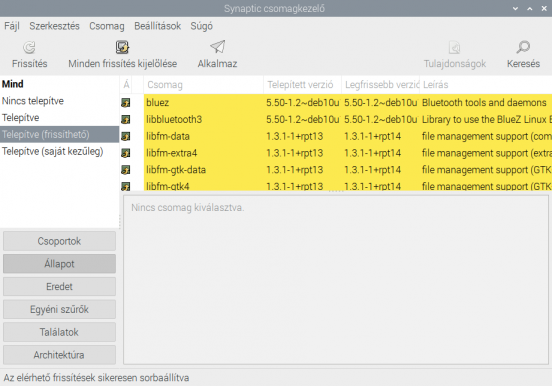Click the Minden frissítés kijelölése icon
552x386 pixels.
coord(122,47)
